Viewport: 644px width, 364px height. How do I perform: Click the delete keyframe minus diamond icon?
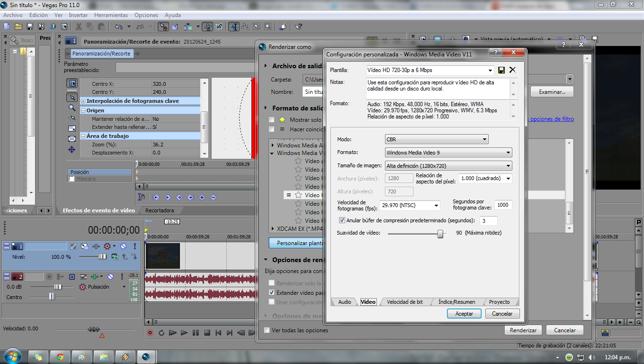pyautogui.click(x=213, y=197)
